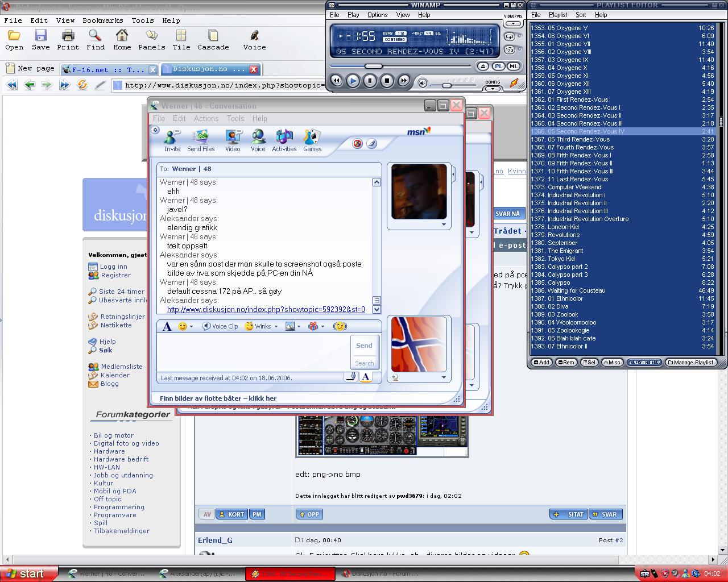Screen dimensions: 728x582
Task: Open Winamp View menu
Action: pos(403,15)
